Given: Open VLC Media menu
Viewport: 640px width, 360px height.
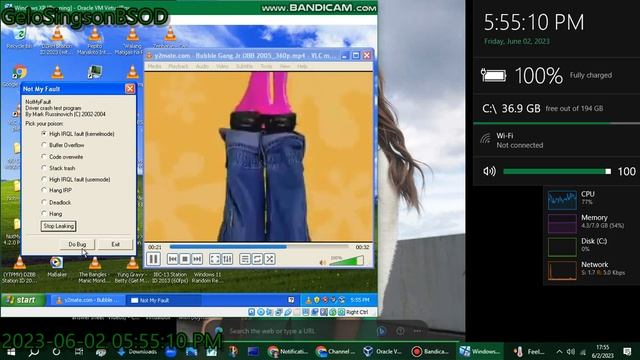Looking at the screenshot, I should 154,67.
